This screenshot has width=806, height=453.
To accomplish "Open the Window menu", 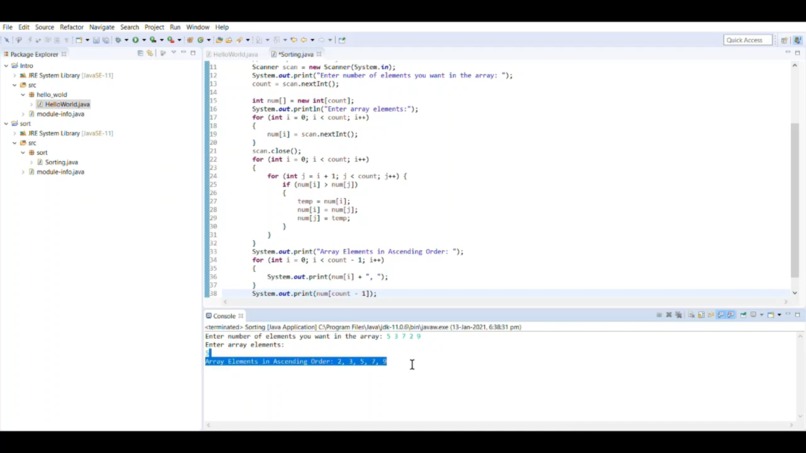I will coord(197,27).
